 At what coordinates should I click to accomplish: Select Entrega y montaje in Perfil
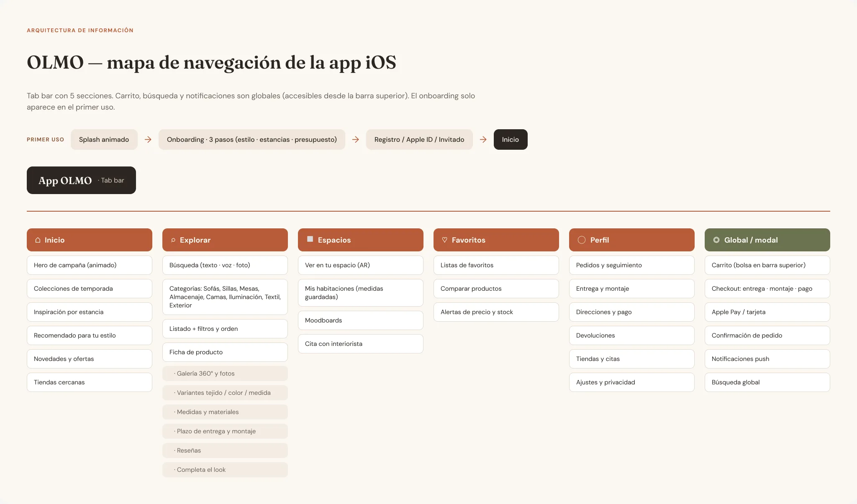(x=632, y=289)
